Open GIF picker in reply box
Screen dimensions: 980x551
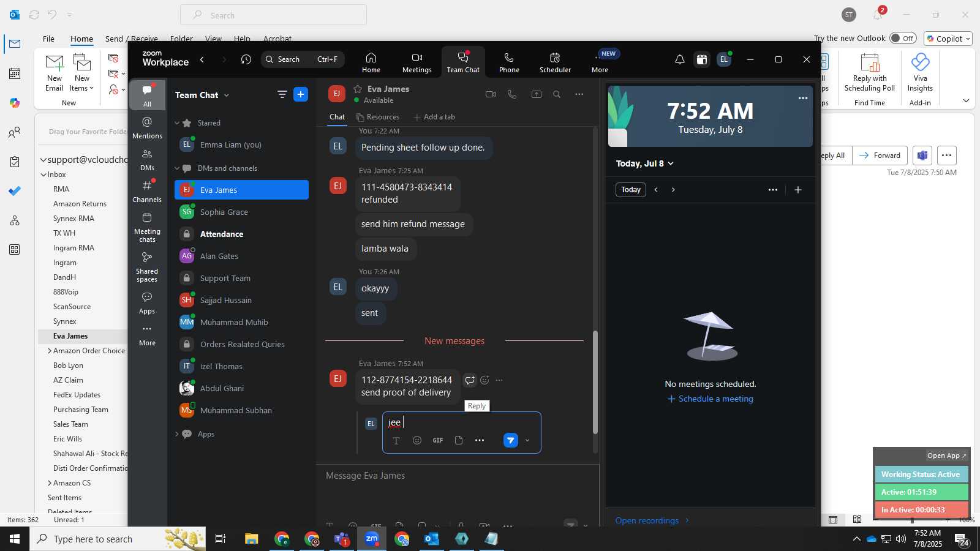(438, 440)
